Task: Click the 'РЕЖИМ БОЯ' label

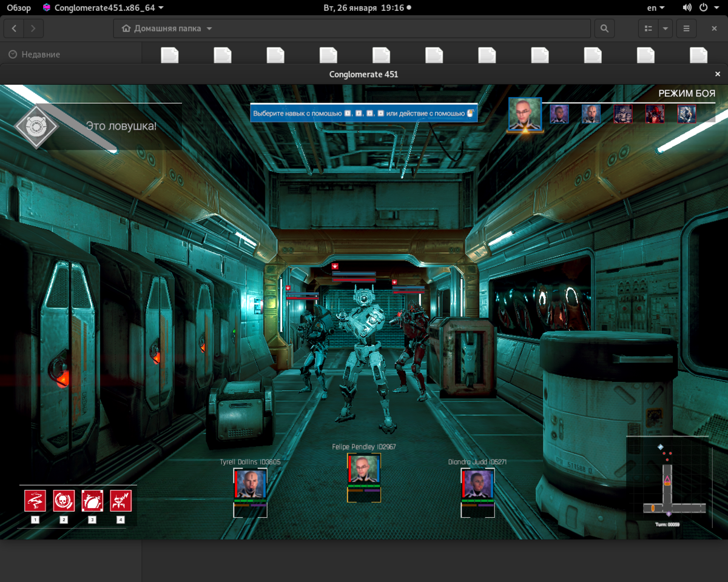Action: coord(687,93)
